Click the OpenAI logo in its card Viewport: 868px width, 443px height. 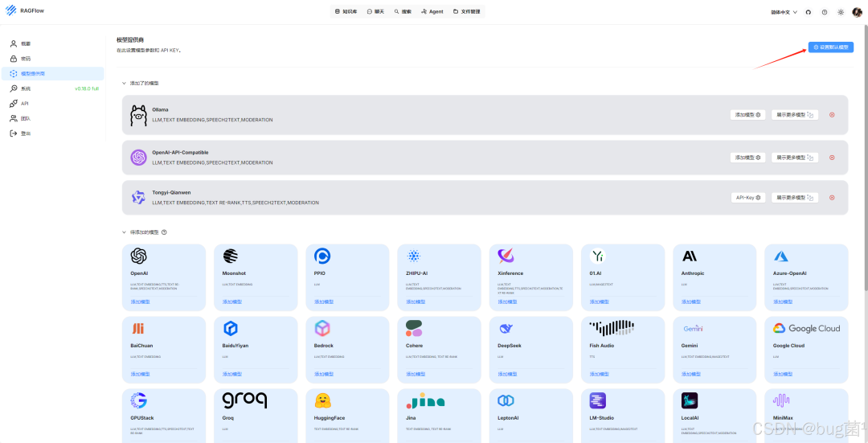click(138, 256)
